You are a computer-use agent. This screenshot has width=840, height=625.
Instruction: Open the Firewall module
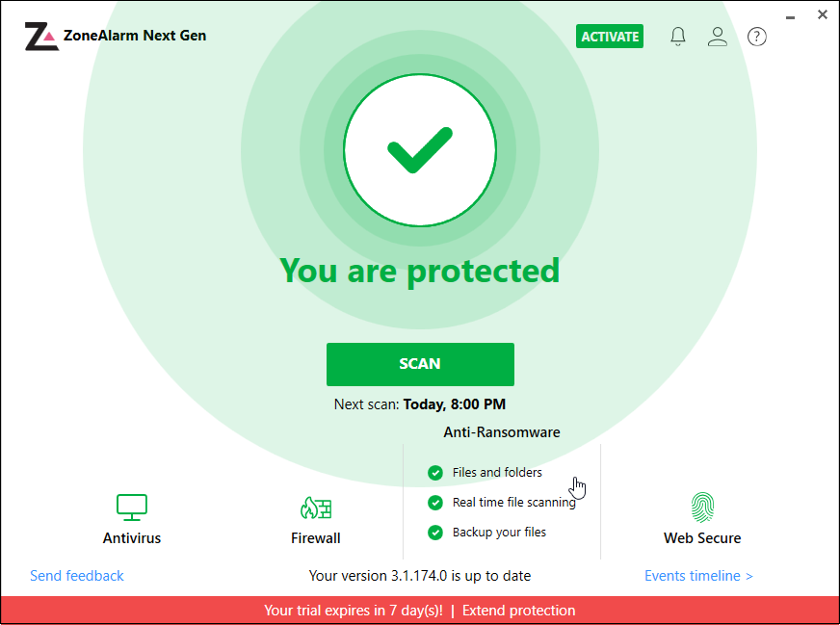pos(315,537)
